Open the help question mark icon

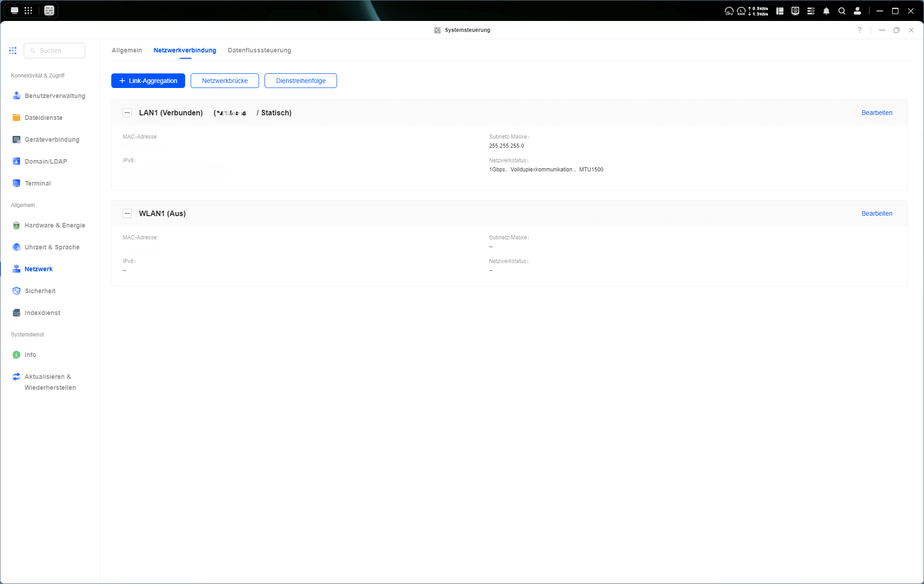click(x=860, y=30)
